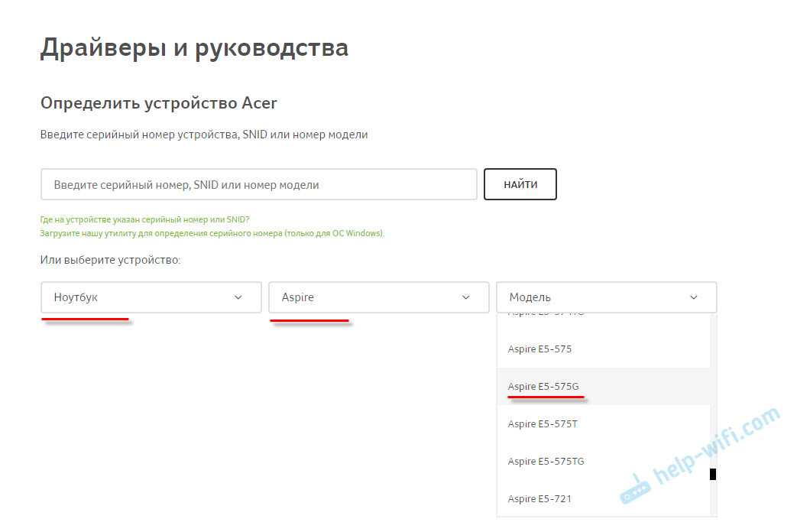Follow the serial number utility download link
The width and height of the screenshot is (810, 532).
coord(212,233)
